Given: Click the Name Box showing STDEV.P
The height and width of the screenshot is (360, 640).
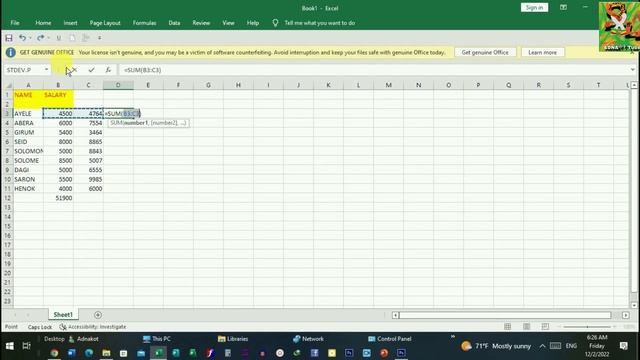Looking at the screenshot, I should 24,70.
